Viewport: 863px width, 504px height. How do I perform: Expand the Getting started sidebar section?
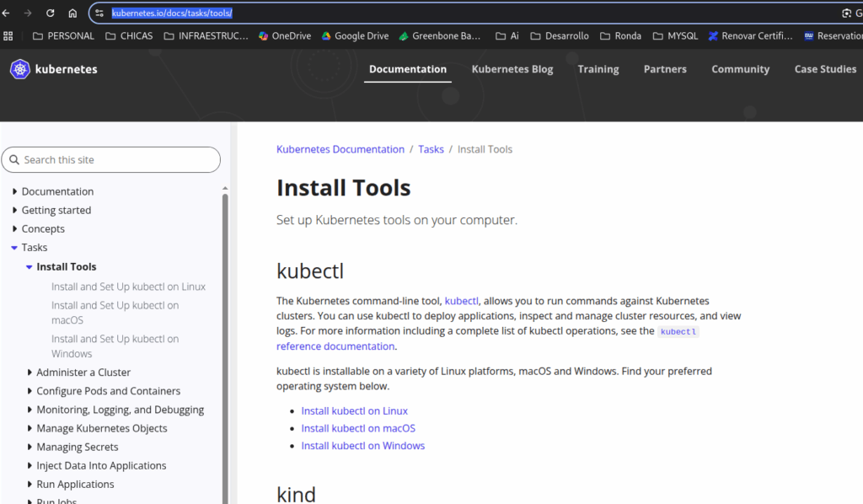14,210
